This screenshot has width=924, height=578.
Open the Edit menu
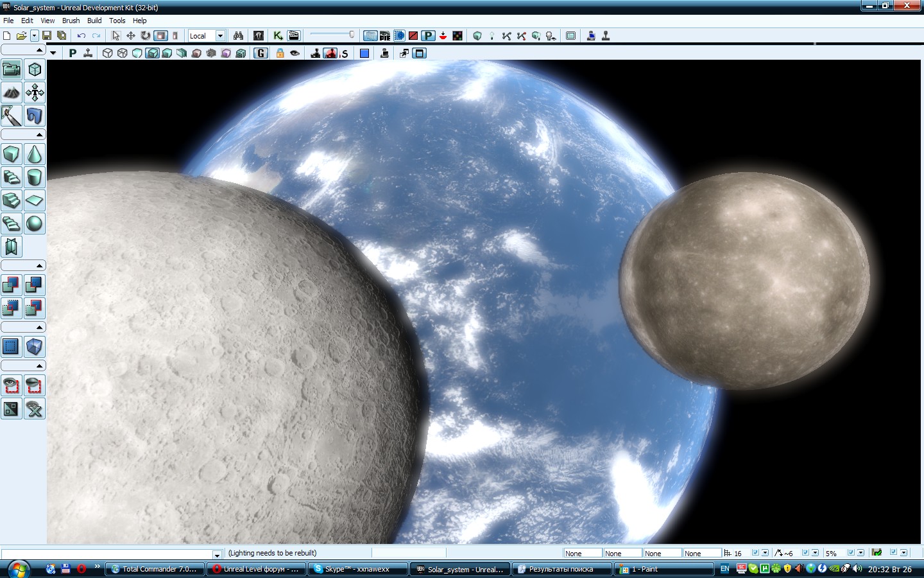tap(27, 21)
